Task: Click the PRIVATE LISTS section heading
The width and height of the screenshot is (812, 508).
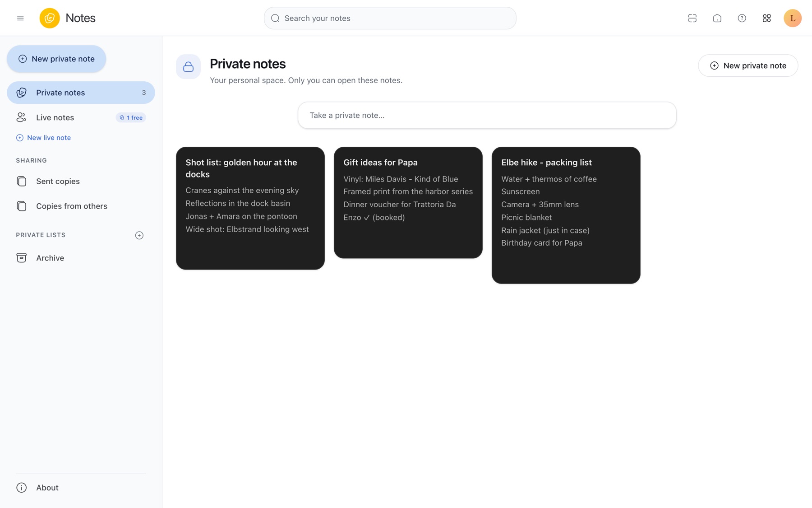Action: 41,235
